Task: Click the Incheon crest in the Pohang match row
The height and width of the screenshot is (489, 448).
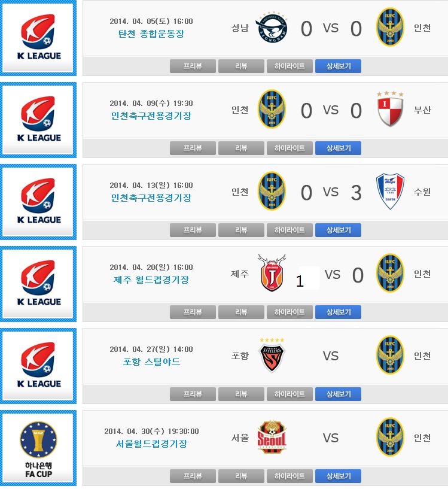Action: pos(390,355)
